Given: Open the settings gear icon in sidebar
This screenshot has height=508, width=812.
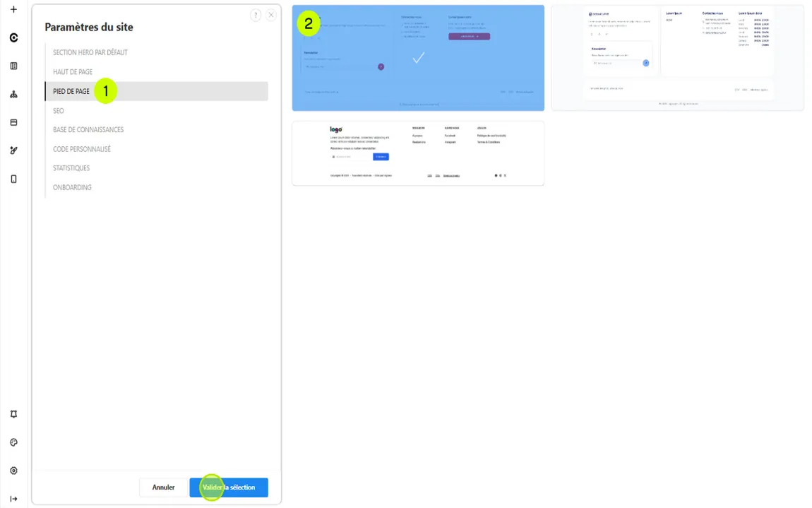Looking at the screenshot, I should click(x=13, y=471).
